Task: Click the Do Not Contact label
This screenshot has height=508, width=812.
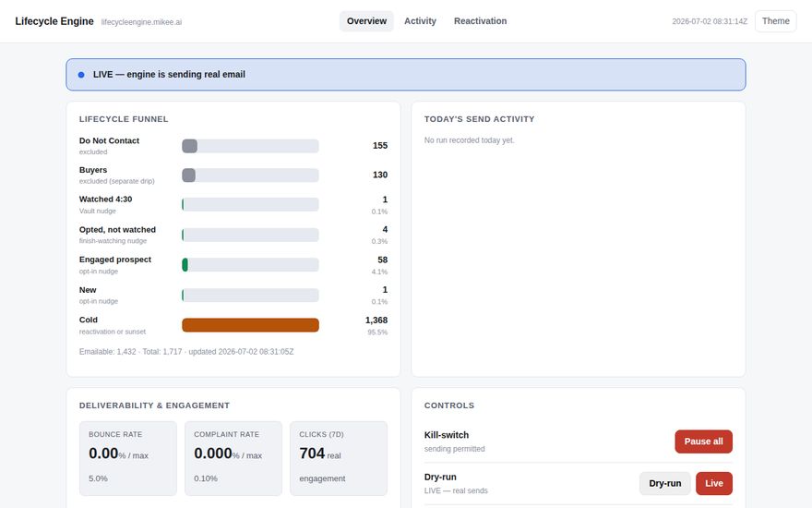Action: click(x=109, y=141)
